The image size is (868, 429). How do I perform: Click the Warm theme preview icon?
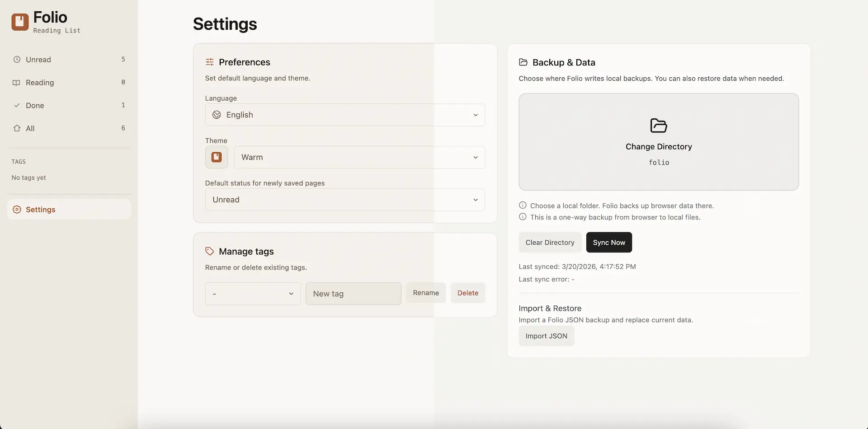pyautogui.click(x=217, y=157)
